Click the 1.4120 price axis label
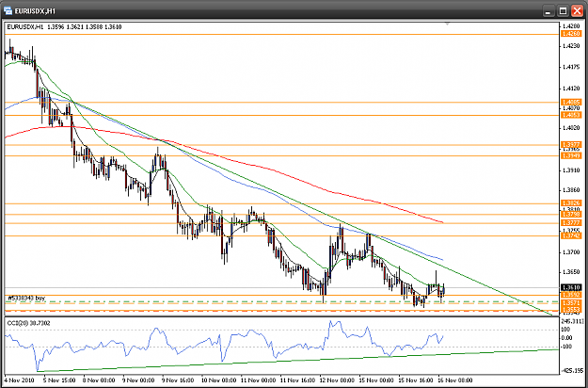Viewport: 588px width, 388px height. [x=571, y=89]
